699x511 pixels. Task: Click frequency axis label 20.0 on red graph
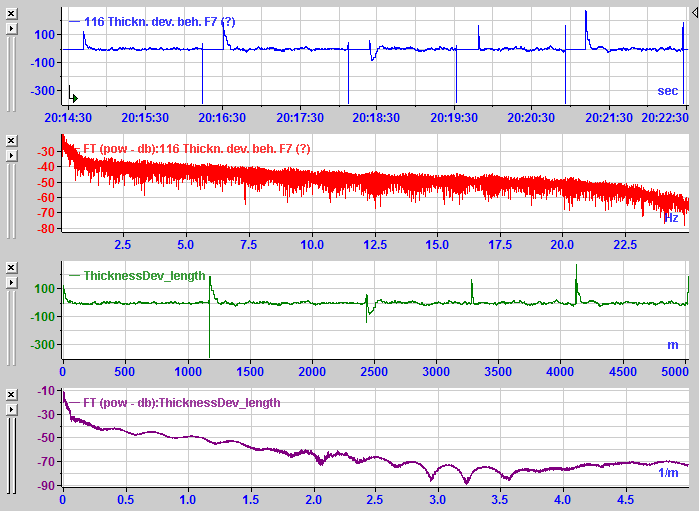coord(562,245)
